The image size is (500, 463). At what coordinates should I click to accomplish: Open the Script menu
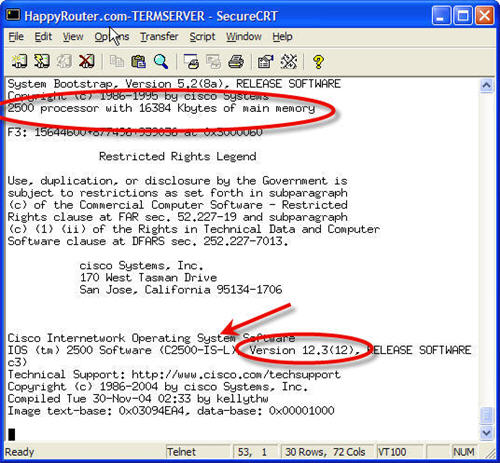point(202,36)
